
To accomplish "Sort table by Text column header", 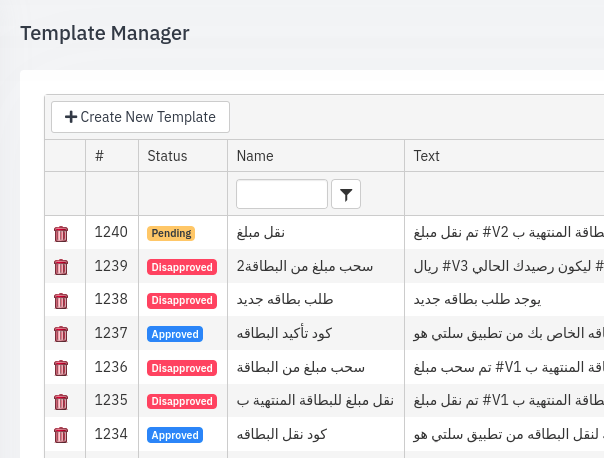I will pos(426,156).
